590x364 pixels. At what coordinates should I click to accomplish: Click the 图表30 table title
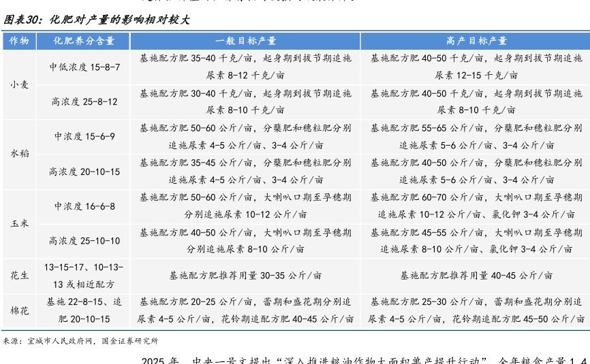pos(96,20)
